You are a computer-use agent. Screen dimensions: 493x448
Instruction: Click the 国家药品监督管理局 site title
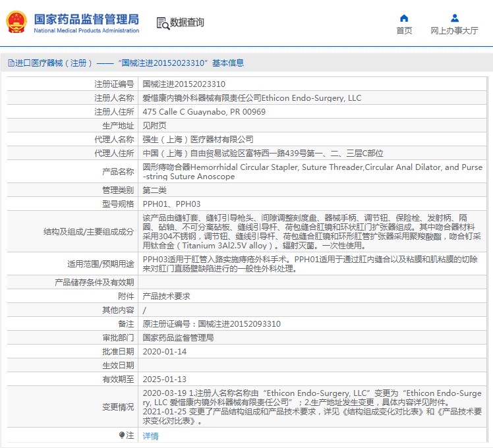click(86, 17)
